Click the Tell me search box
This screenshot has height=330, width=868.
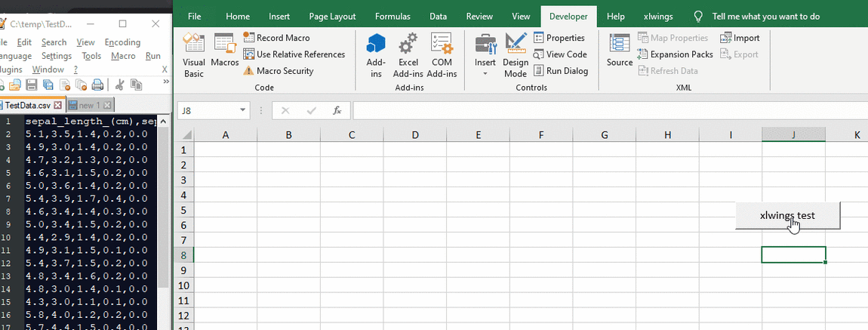pos(765,17)
